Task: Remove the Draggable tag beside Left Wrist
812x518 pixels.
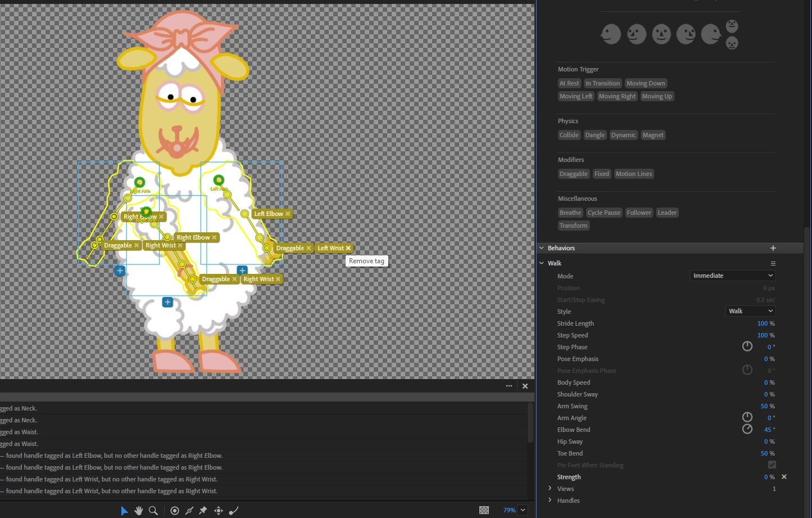Action: [x=309, y=248]
